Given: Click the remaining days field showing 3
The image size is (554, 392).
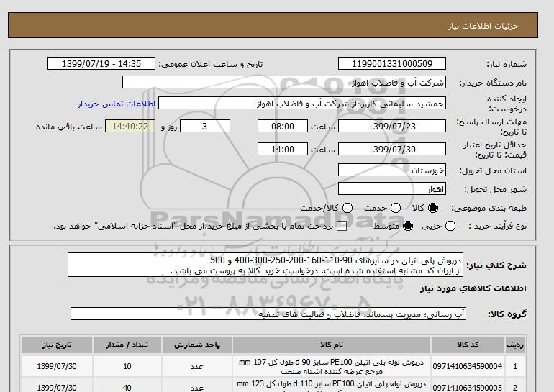Looking at the screenshot, I should [x=205, y=126].
